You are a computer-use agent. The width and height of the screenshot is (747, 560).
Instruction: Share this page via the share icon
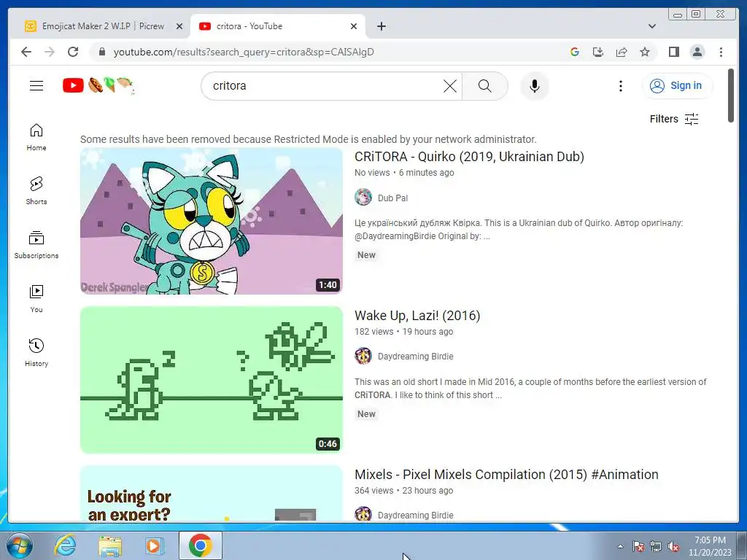pyautogui.click(x=622, y=52)
